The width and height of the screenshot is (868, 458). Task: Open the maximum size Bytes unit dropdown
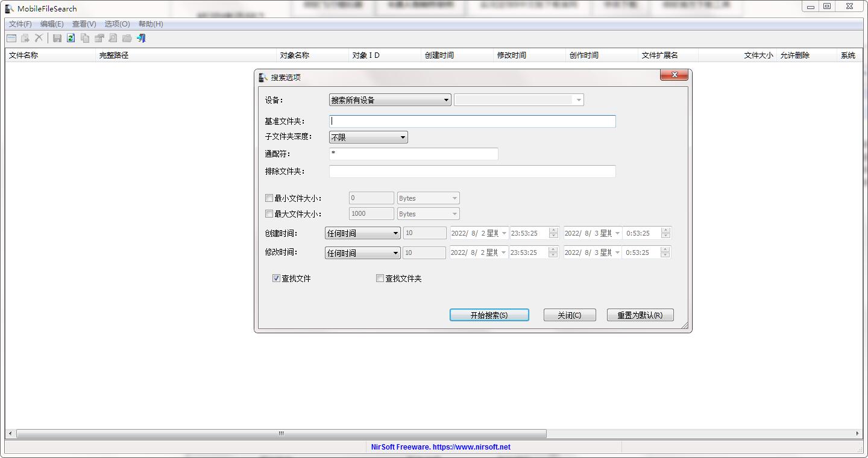[429, 213]
